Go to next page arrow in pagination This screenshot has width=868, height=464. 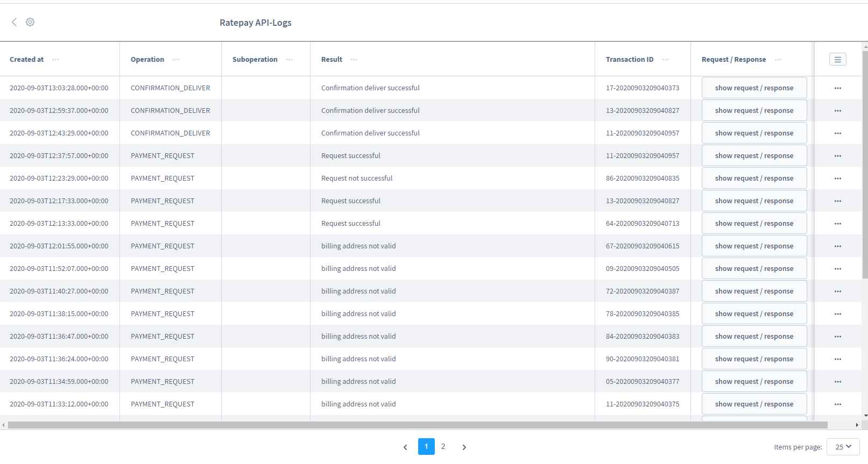464,447
